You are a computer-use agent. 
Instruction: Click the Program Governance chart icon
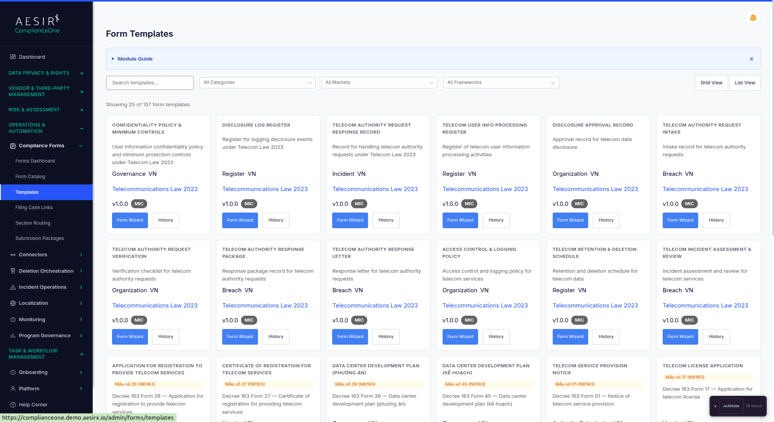[x=13, y=336]
